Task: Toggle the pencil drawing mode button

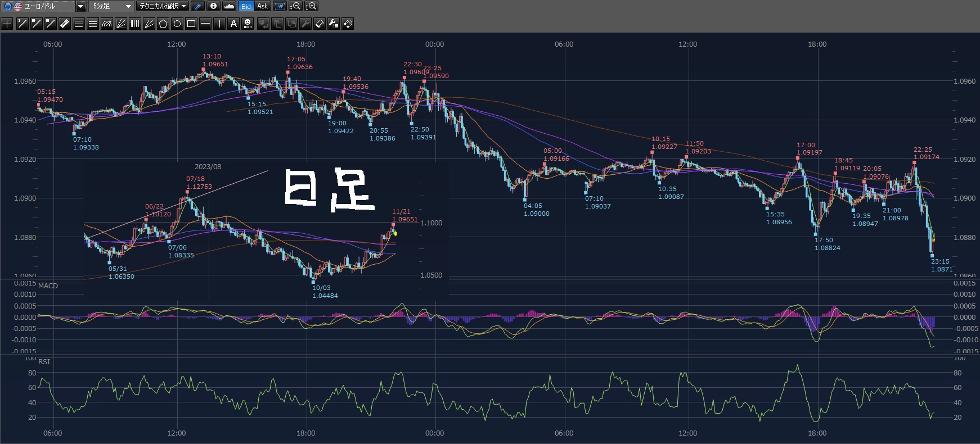Action: 197,6
